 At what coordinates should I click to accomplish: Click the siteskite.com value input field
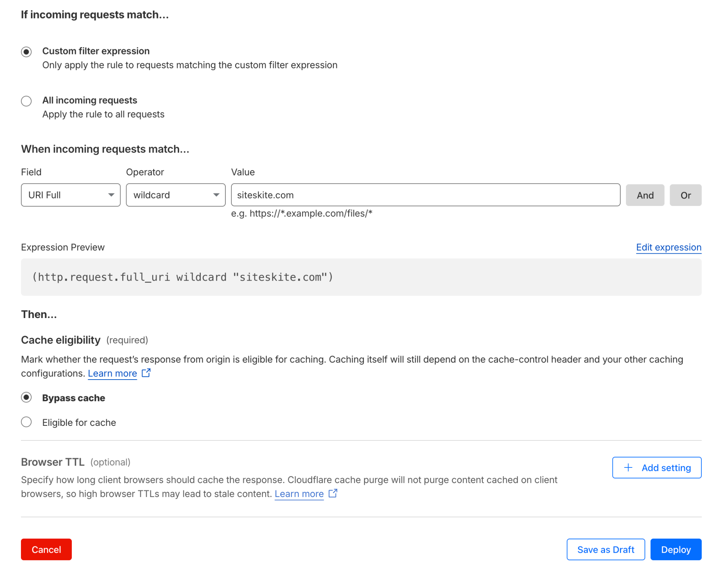pos(425,195)
